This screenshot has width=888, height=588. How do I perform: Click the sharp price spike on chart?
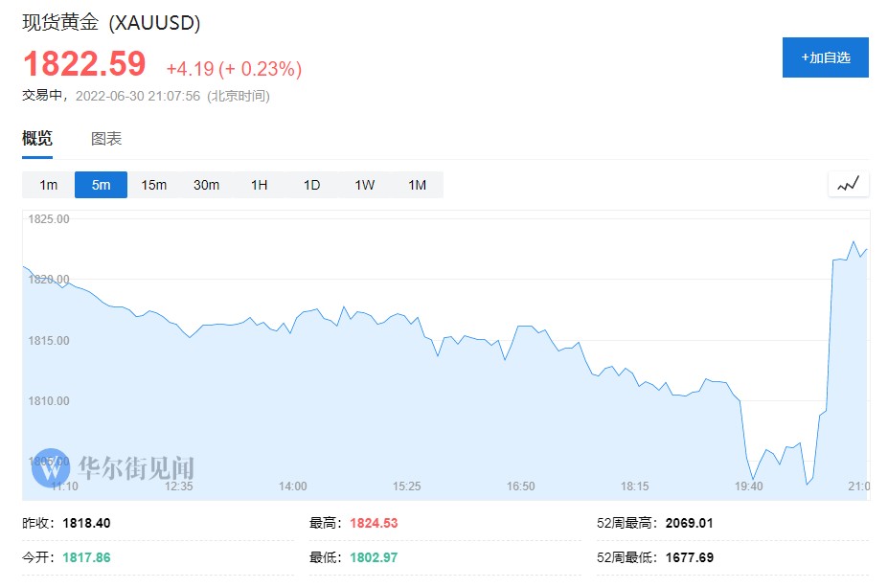pyautogui.click(x=829, y=335)
